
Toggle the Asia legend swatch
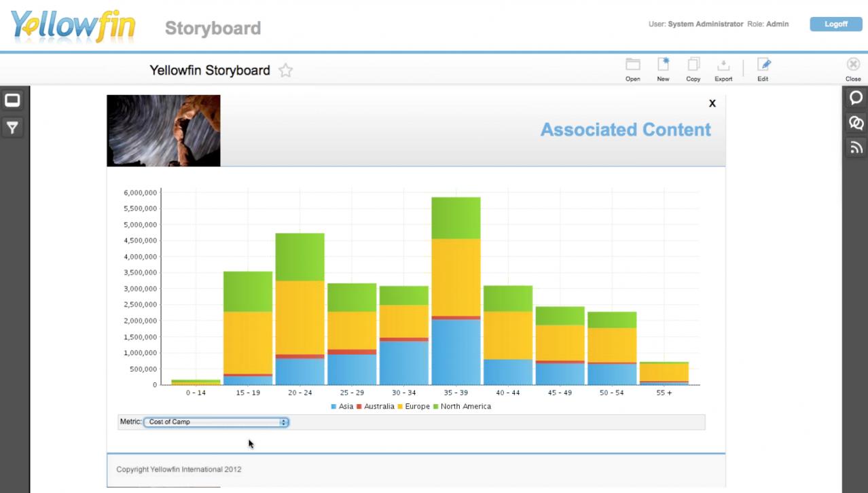pos(333,407)
